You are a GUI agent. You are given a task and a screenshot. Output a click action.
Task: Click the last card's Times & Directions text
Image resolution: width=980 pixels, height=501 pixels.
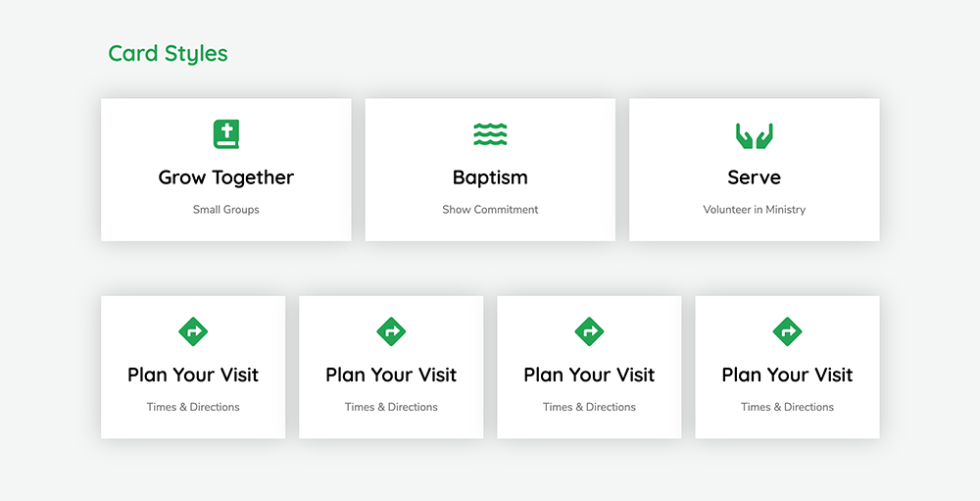[x=787, y=407]
